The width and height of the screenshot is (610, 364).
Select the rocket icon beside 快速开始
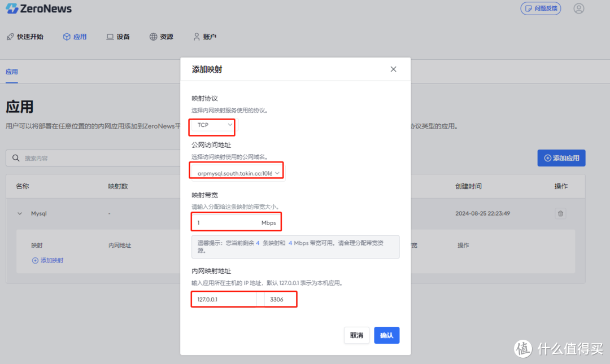pyautogui.click(x=10, y=36)
